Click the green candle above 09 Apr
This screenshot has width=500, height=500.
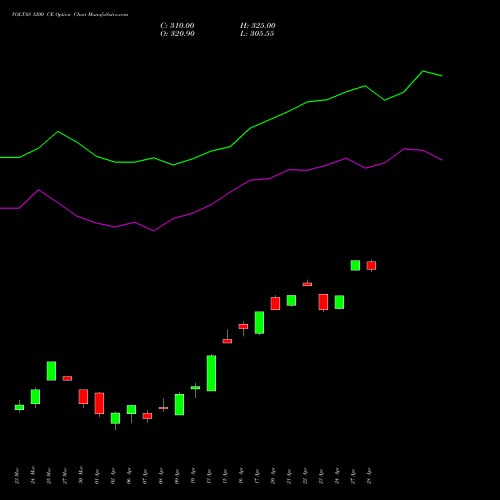point(179,405)
